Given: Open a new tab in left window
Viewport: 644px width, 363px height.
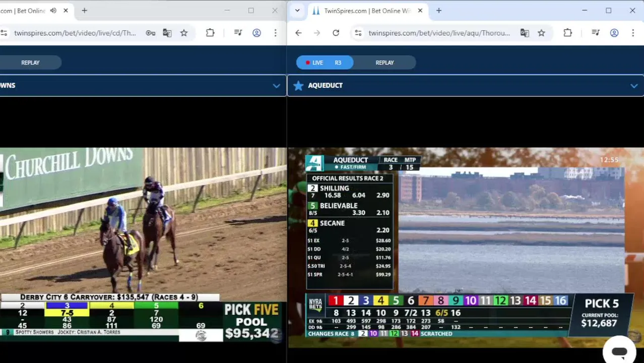Looking at the screenshot, I should pos(84,11).
